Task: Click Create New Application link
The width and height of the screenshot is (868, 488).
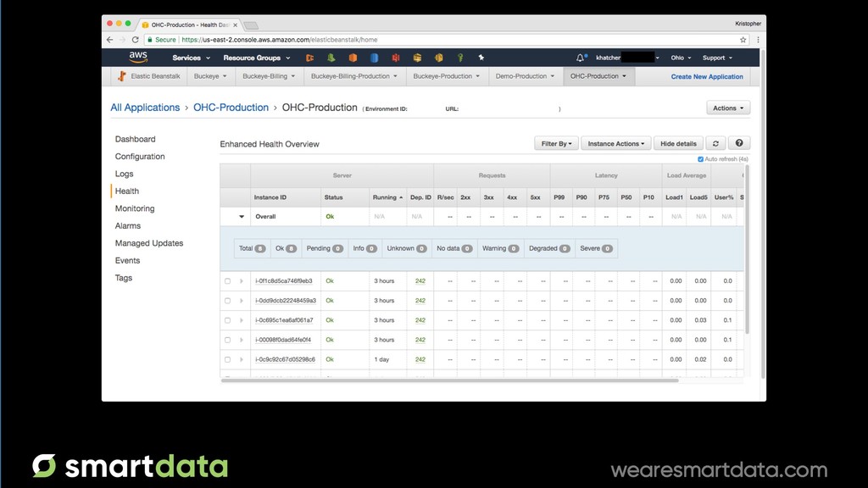Action: pyautogui.click(x=707, y=77)
